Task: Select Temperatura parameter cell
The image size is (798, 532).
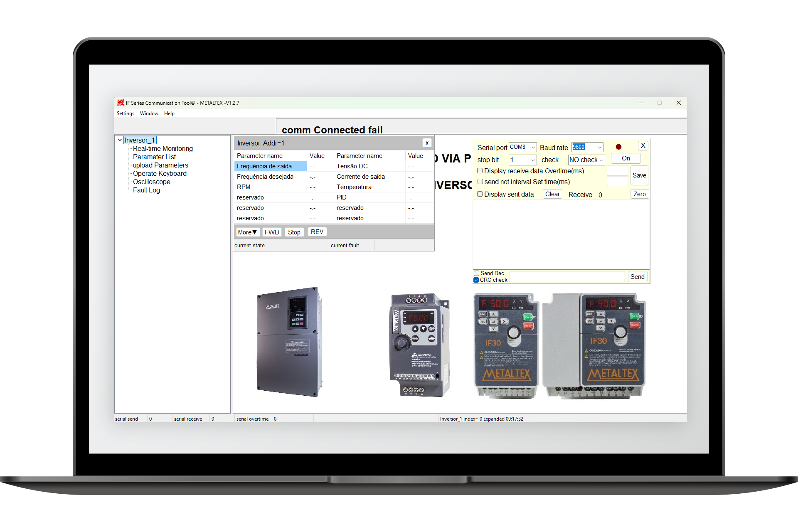Action: click(369, 187)
